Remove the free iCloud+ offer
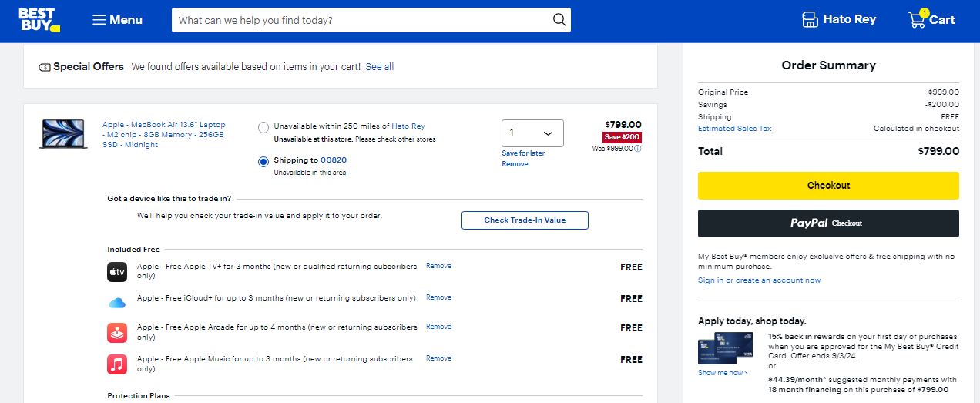 point(438,297)
